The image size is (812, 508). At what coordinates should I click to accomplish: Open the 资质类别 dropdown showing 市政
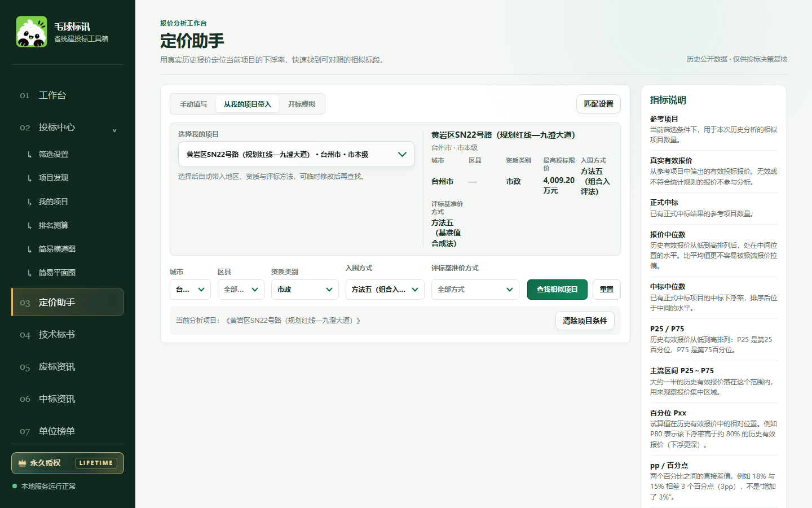point(304,290)
